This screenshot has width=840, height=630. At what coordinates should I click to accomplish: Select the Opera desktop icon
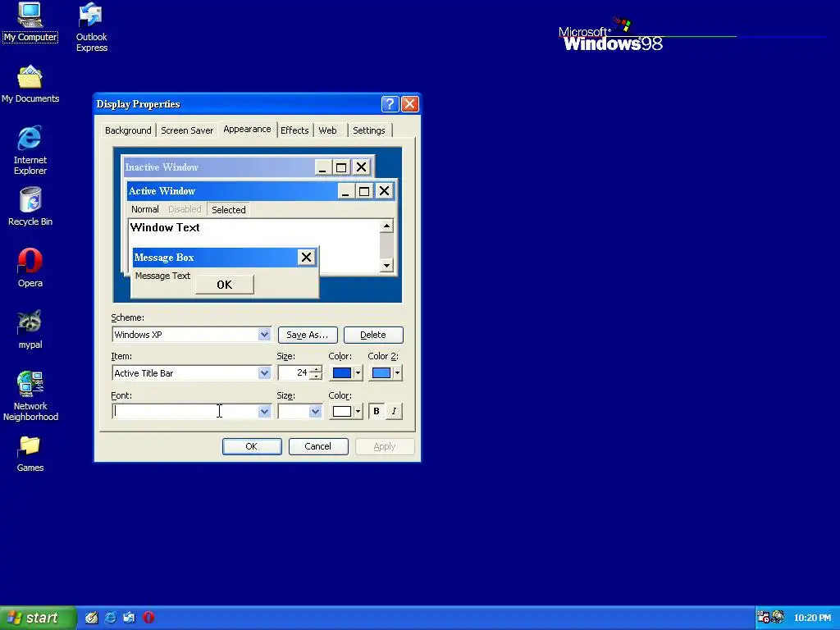[x=30, y=268]
